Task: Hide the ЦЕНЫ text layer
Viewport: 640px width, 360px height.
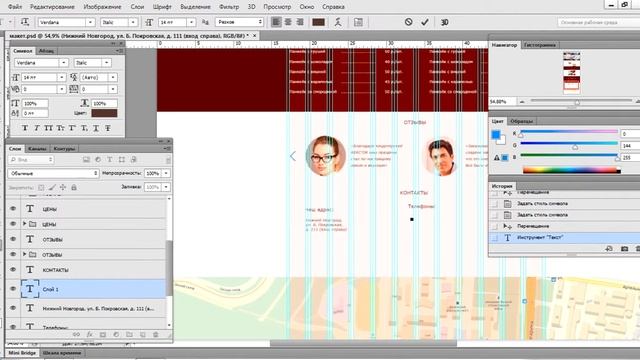Action: (13, 209)
